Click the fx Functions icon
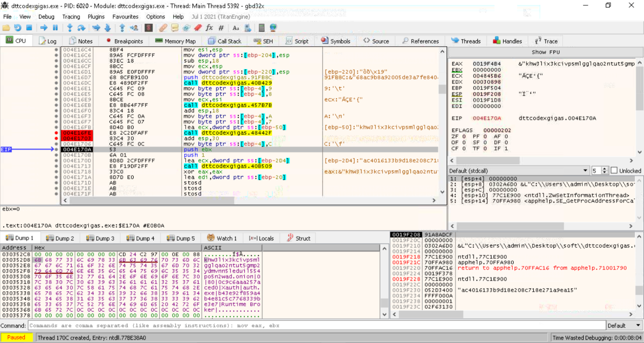This screenshot has width=644, height=343. [x=209, y=28]
